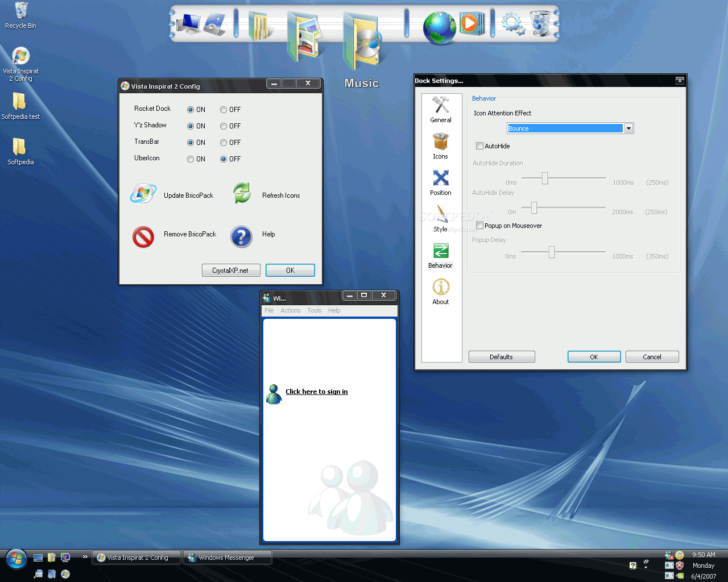Viewport: 728px width, 582px height.
Task: Click the Show Desktop quick launch icon
Action: 38,558
